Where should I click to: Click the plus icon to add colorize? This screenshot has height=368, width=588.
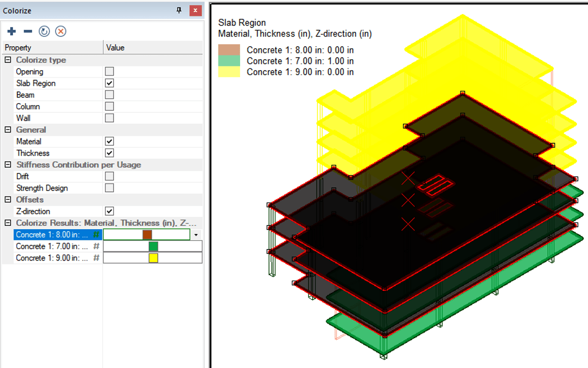12,31
